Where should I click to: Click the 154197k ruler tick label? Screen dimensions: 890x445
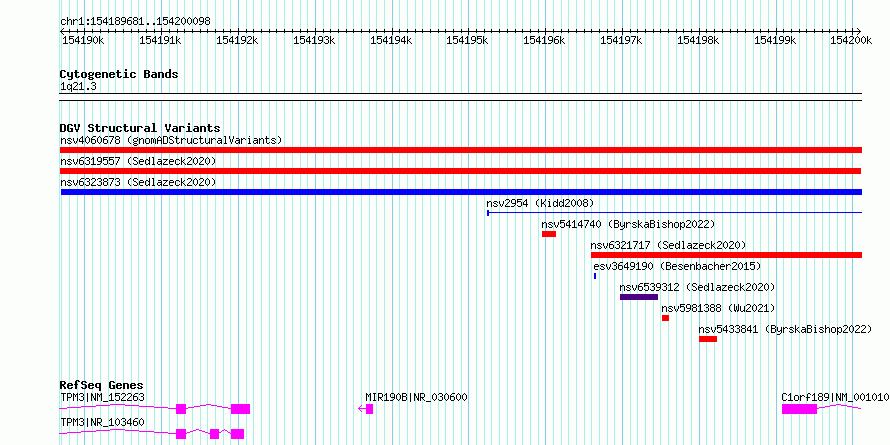pos(622,40)
